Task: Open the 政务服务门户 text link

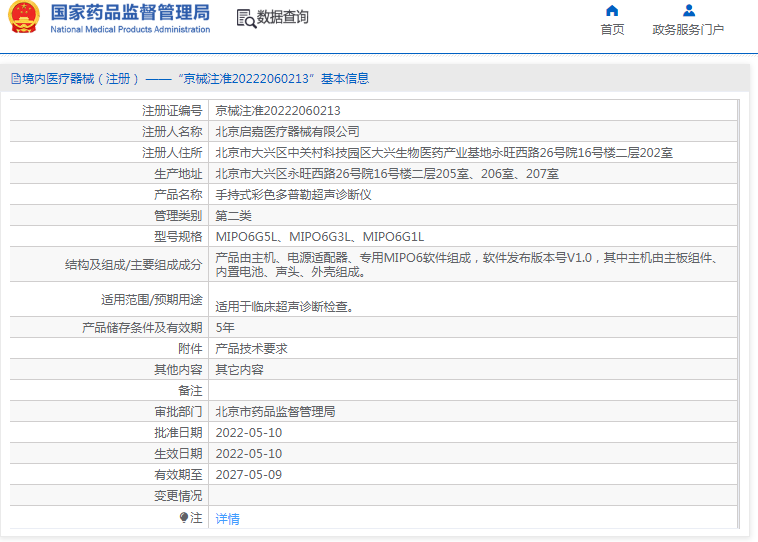Action: [x=688, y=30]
